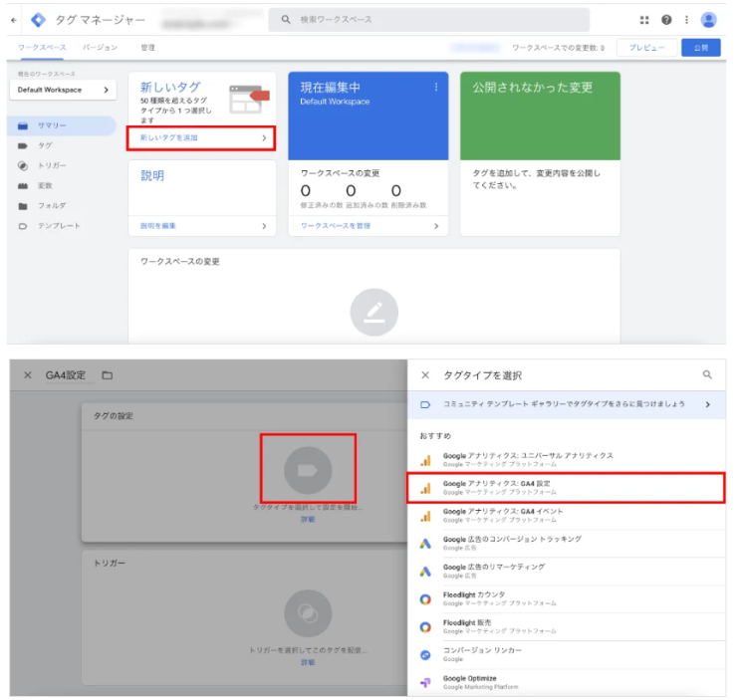Open the help question mark icon
This screenshot has height=700, width=740.
tap(666, 20)
